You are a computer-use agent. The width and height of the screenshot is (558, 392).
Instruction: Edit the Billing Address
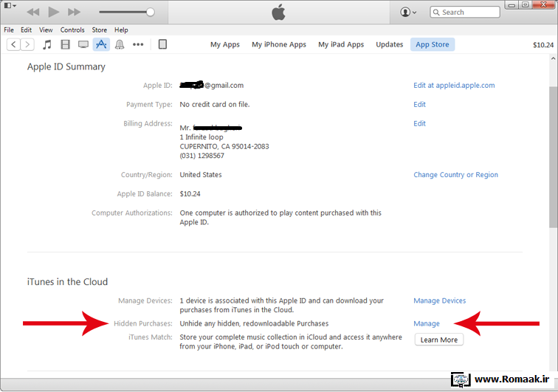419,123
